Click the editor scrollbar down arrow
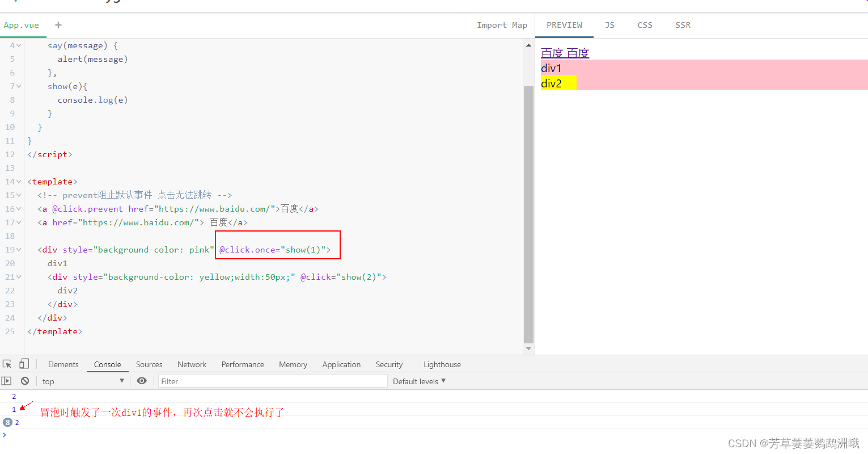Image resolution: width=868 pixels, height=454 pixels. click(528, 348)
